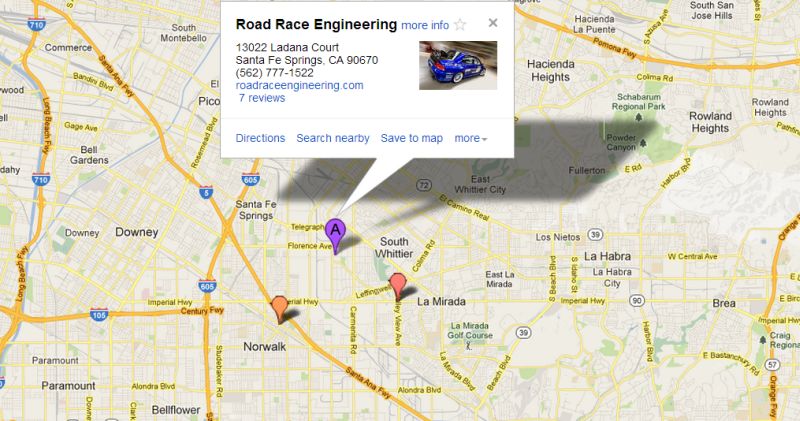Click the red map pin near La Mirada

[x=397, y=285]
